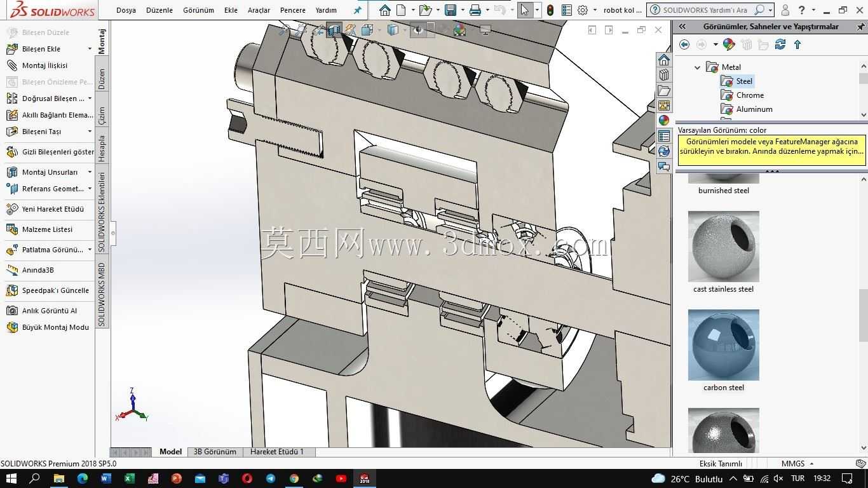
Task: Click the Select cursor tool
Action: 525,10
